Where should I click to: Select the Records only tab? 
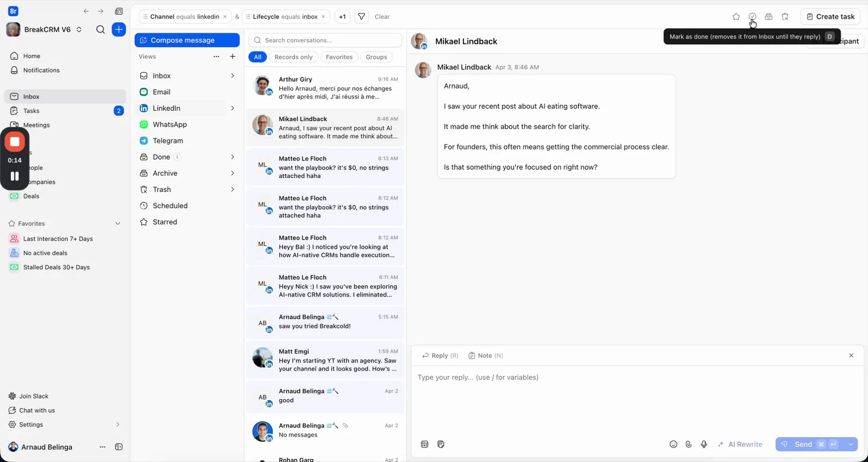coord(293,57)
